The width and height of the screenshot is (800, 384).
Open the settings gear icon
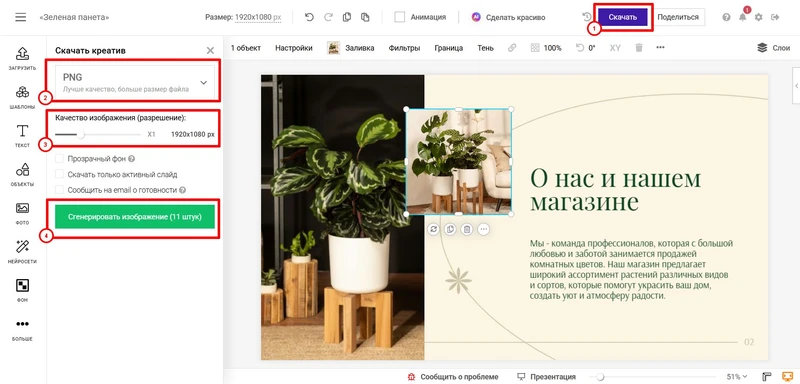pyautogui.click(x=759, y=17)
